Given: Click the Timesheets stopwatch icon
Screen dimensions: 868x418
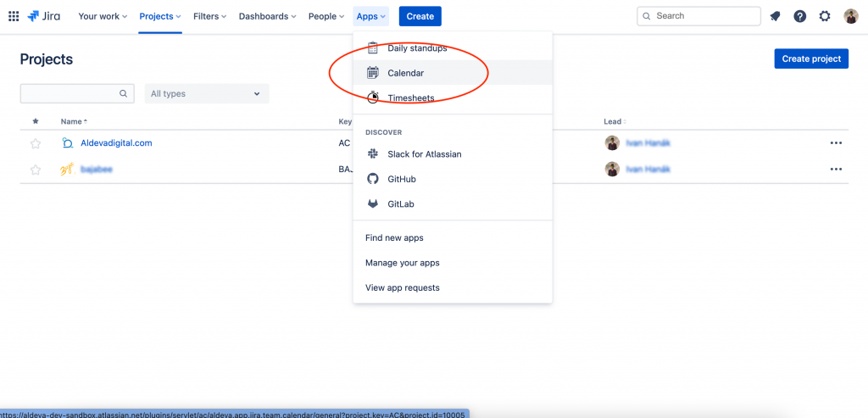Looking at the screenshot, I should (373, 98).
